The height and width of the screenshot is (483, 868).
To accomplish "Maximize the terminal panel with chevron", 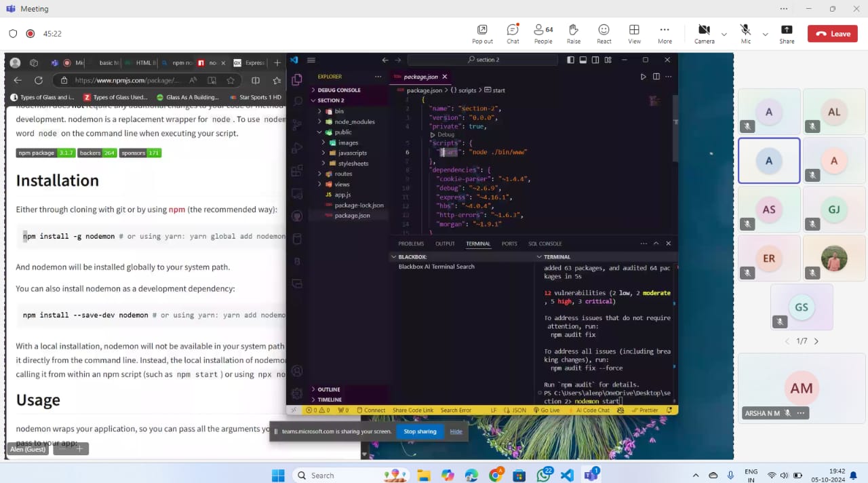I will coord(656,244).
